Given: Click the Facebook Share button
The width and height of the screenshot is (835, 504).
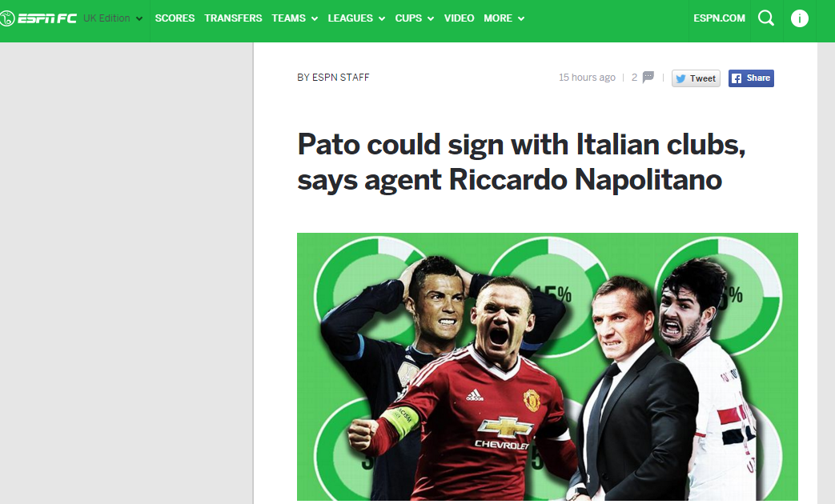Looking at the screenshot, I should click(x=751, y=78).
